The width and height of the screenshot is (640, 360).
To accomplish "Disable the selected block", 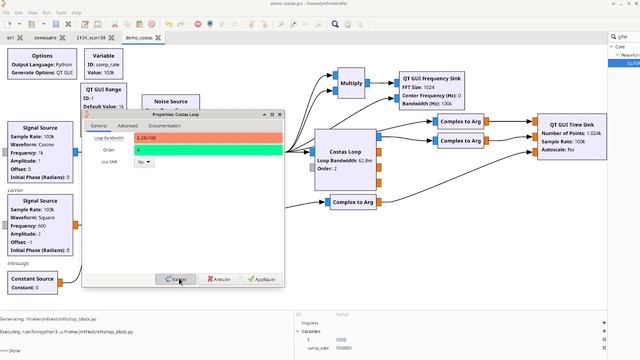I will [x=293, y=24].
